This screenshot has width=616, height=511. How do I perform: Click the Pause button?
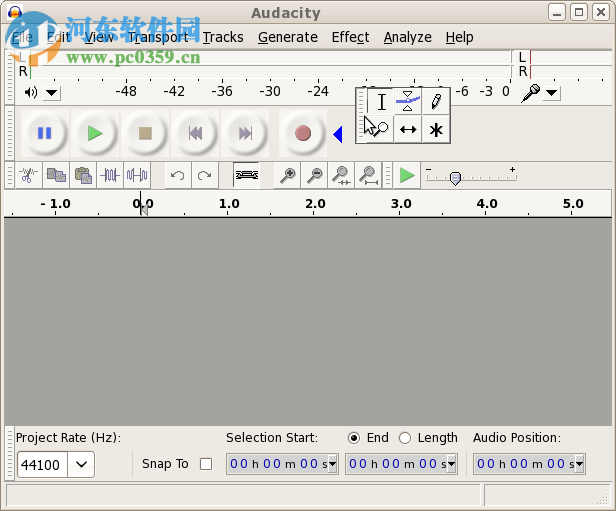(44, 134)
